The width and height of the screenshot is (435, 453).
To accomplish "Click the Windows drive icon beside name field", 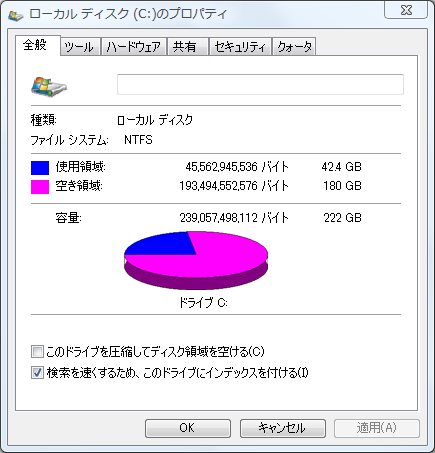I will 49,87.
